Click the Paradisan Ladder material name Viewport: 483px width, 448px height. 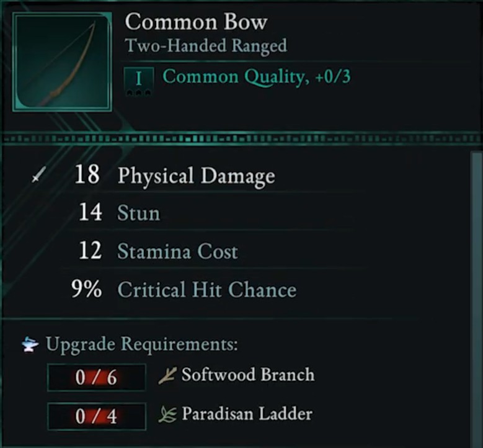click(247, 414)
